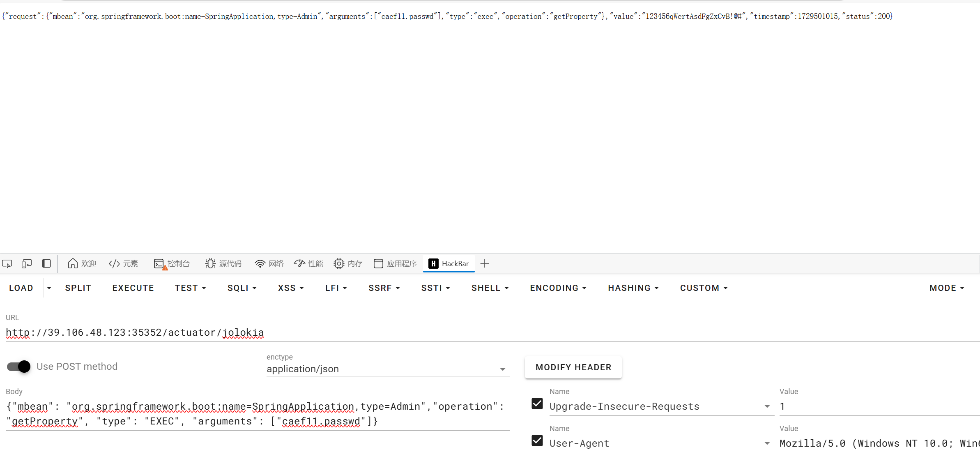The image size is (980, 452).
Task: Click the dock side panel icon
Action: tap(46, 263)
